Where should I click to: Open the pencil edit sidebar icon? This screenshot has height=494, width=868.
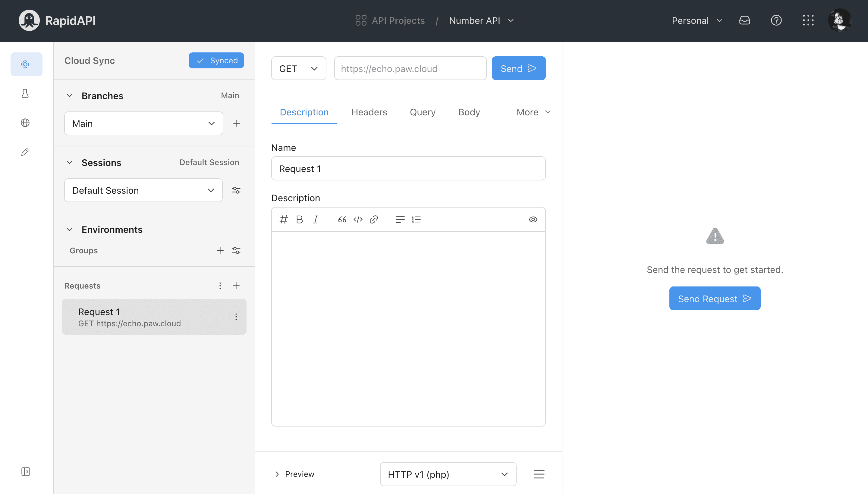tap(25, 152)
